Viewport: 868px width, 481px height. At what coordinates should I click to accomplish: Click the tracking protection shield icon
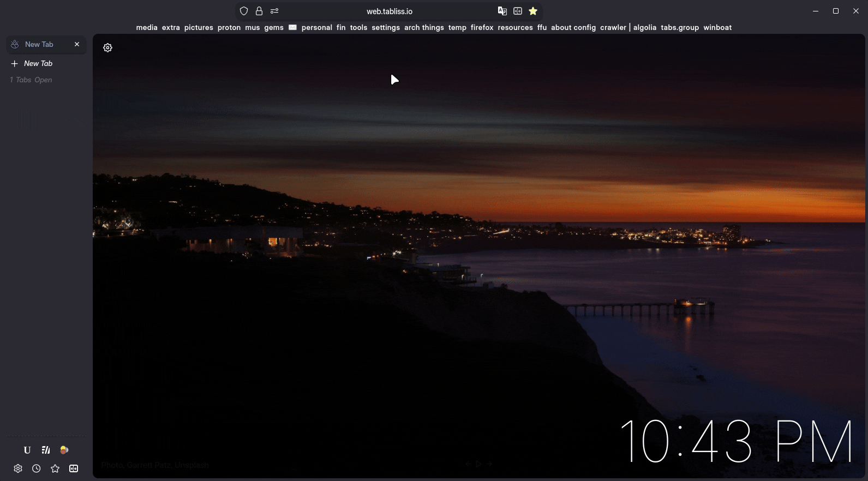point(244,11)
